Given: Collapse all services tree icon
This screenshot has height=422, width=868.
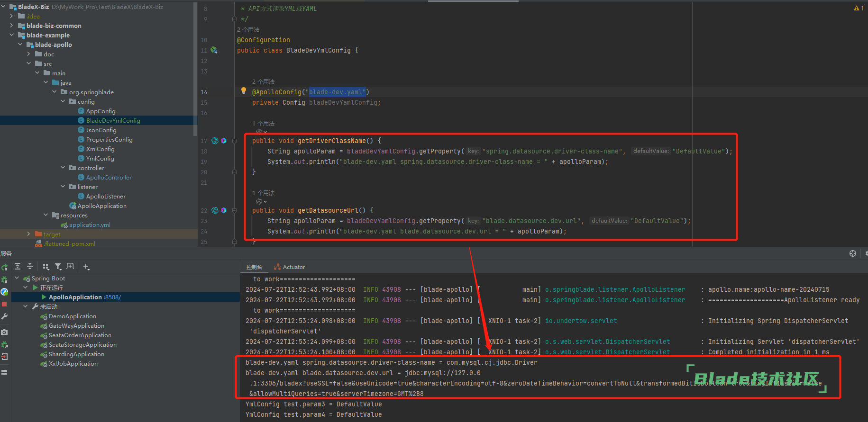Looking at the screenshot, I should pyautogui.click(x=29, y=267).
